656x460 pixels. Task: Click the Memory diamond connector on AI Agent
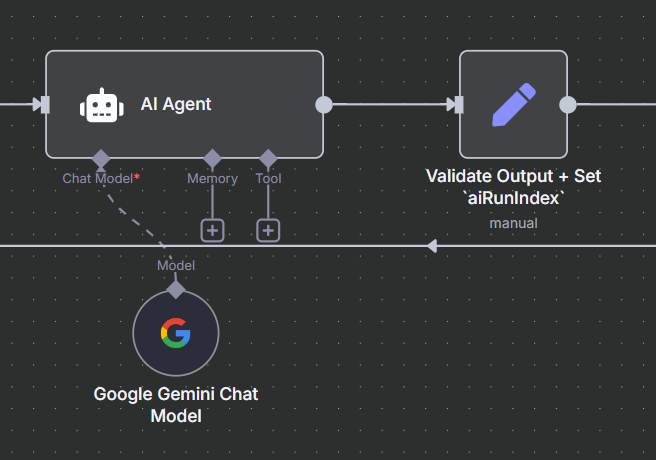212,158
